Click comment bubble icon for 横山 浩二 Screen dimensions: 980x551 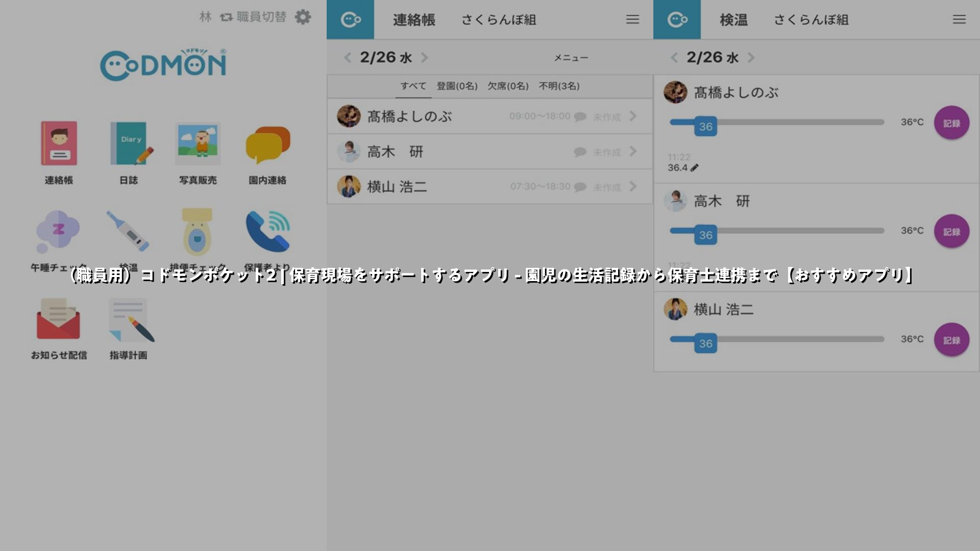(580, 187)
